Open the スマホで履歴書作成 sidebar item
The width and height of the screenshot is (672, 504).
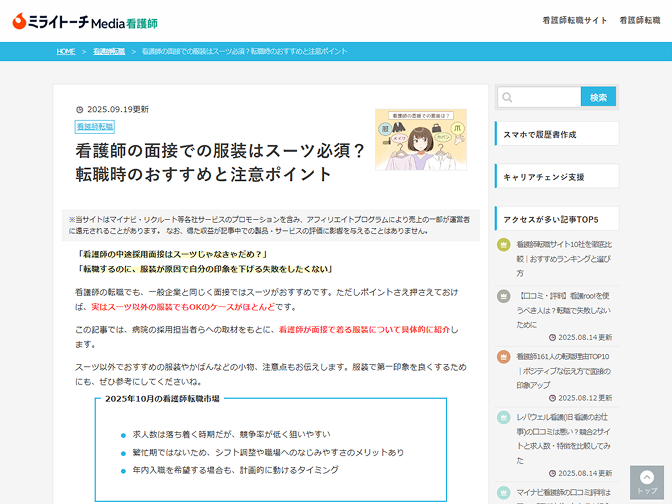[x=557, y=134]
